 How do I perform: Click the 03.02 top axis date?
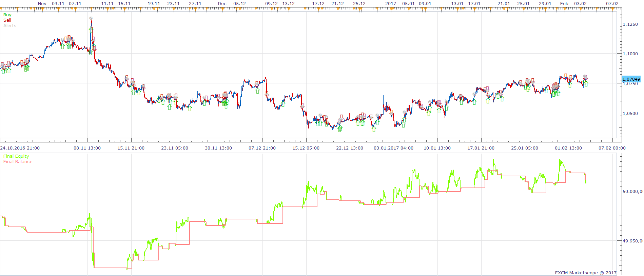pos(580,4)
